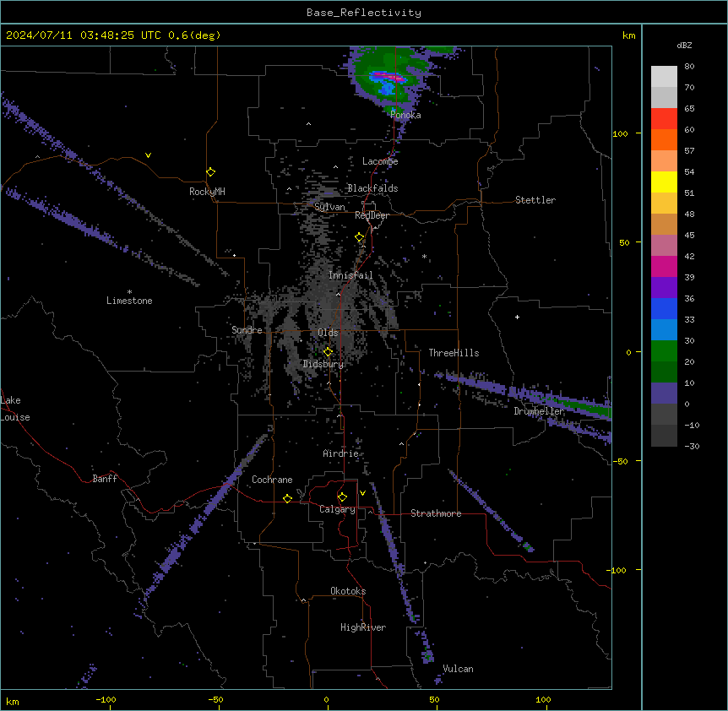Click the Olds city label

[x=328, y=333]
